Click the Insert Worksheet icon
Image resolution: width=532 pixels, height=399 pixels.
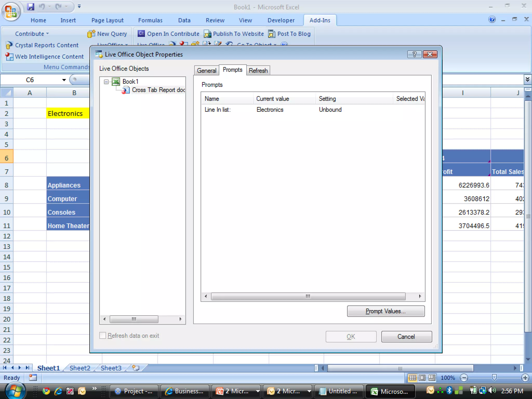(136, 368)
